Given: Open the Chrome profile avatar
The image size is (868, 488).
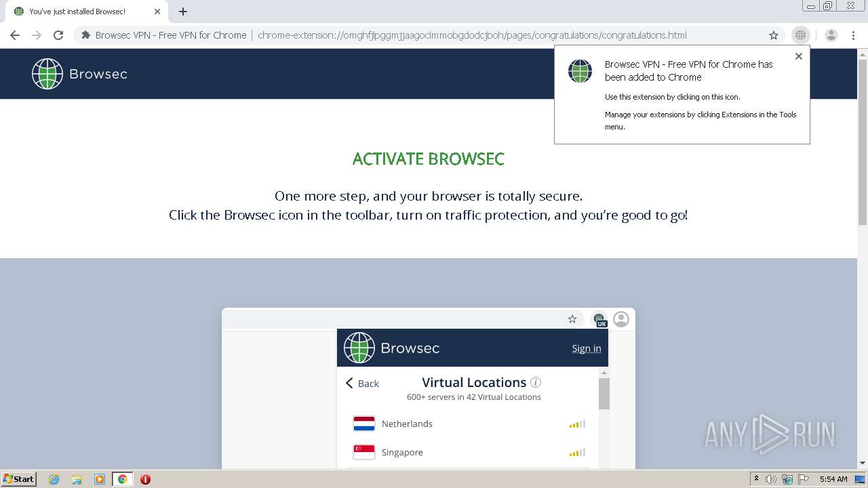Looking at the screenshot, I should (x=831, y=35).
